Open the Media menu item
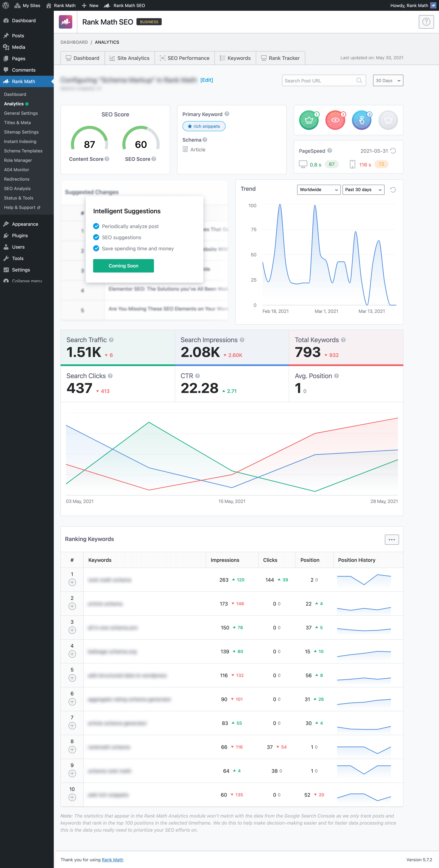Image resolution: width=439 pixels, height=868 pixels. (x=18, y=47)
